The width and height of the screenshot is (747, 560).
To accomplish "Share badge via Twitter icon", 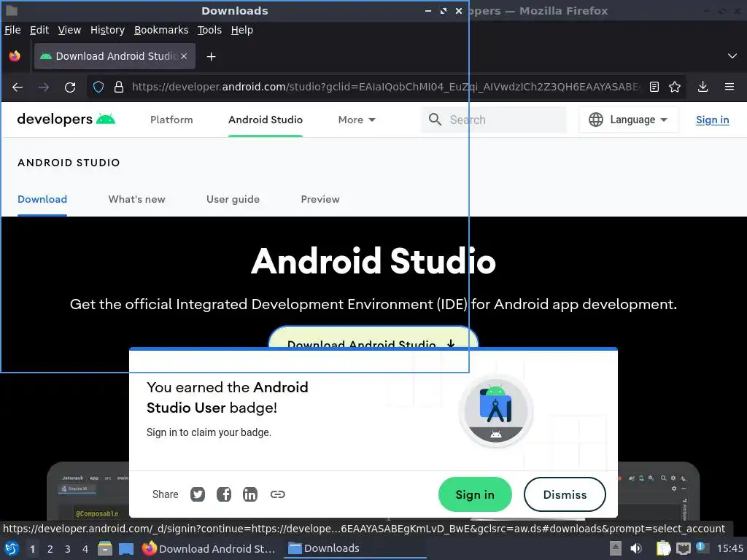I will (x=198, y=494).
